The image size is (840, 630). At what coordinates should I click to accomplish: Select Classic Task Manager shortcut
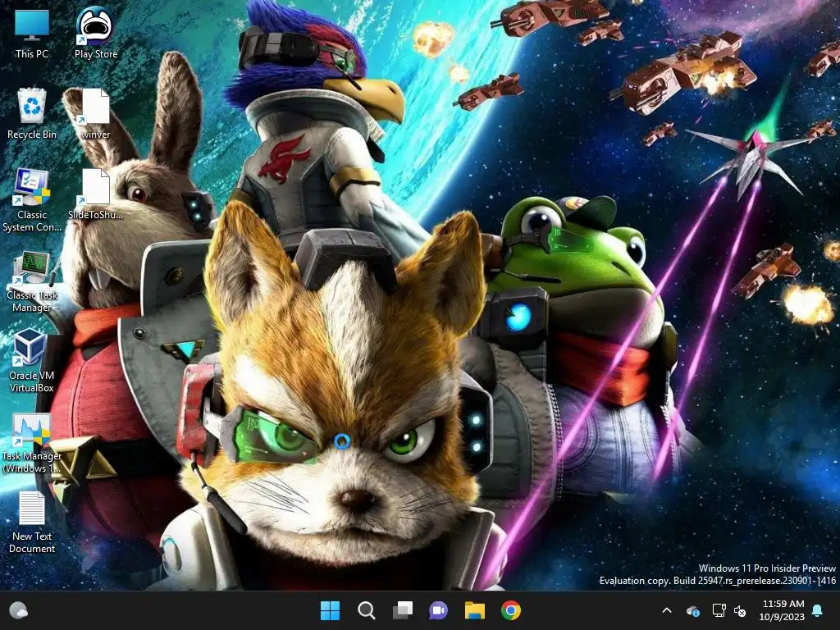pyautogui.click(x=32, y=281)
